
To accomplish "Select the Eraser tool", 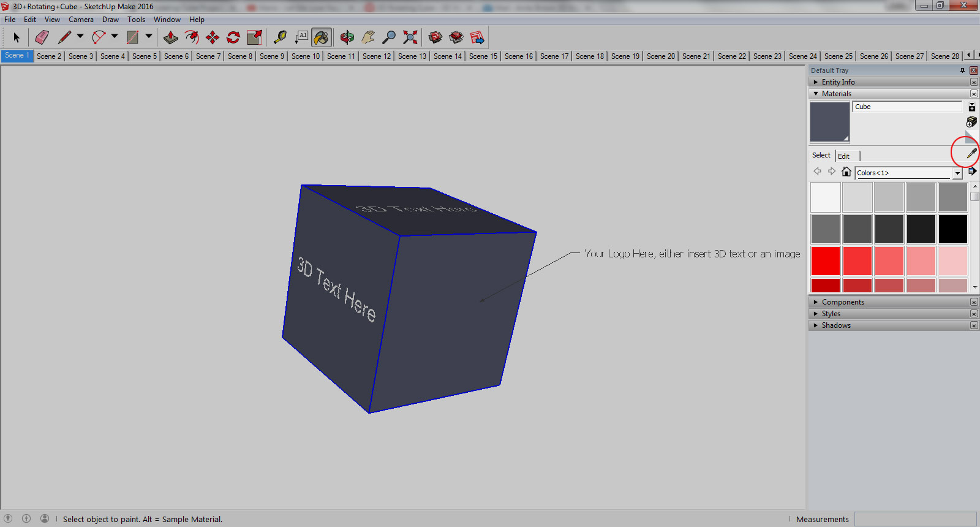I will pos(42,38).
